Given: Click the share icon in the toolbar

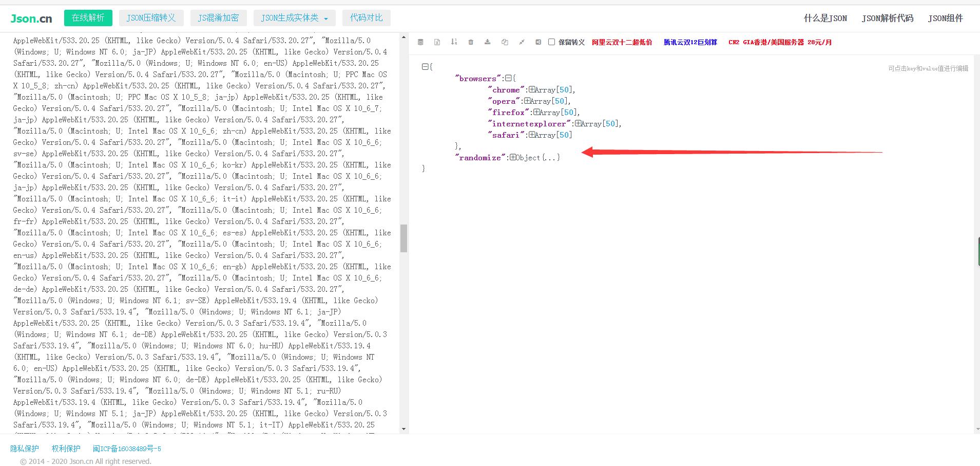Looking at the screenshot, I should (538, 42).
